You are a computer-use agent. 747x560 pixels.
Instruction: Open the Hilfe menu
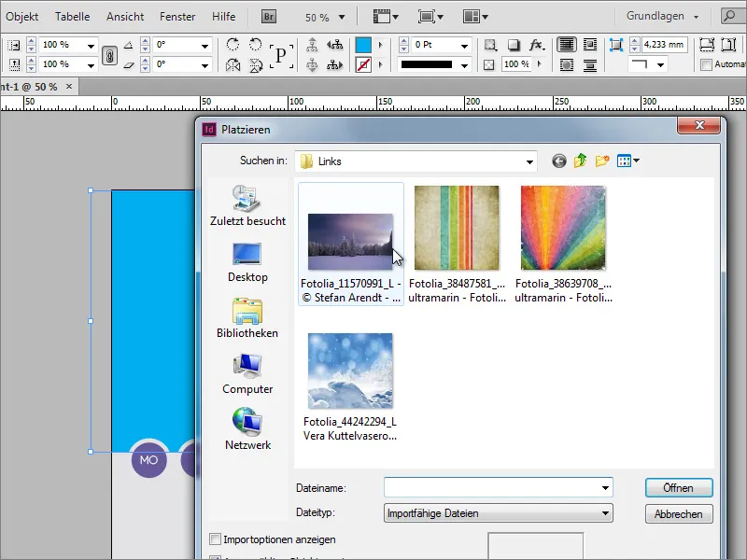(x=223, y=17)
